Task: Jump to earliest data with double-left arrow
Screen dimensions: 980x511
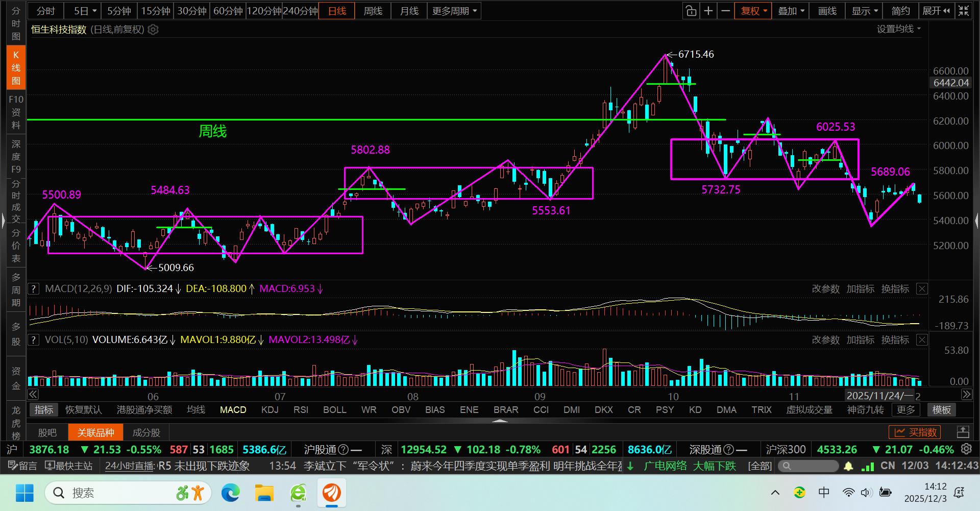Action: (33, 394)
